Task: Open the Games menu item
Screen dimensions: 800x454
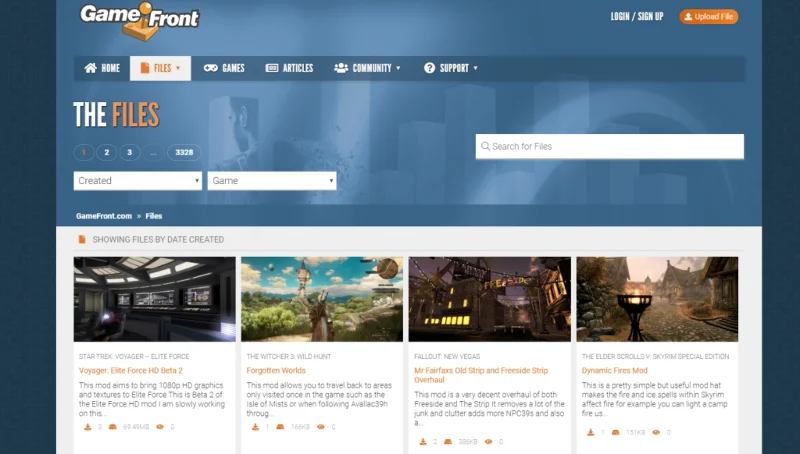Action: tap(233, 68)
